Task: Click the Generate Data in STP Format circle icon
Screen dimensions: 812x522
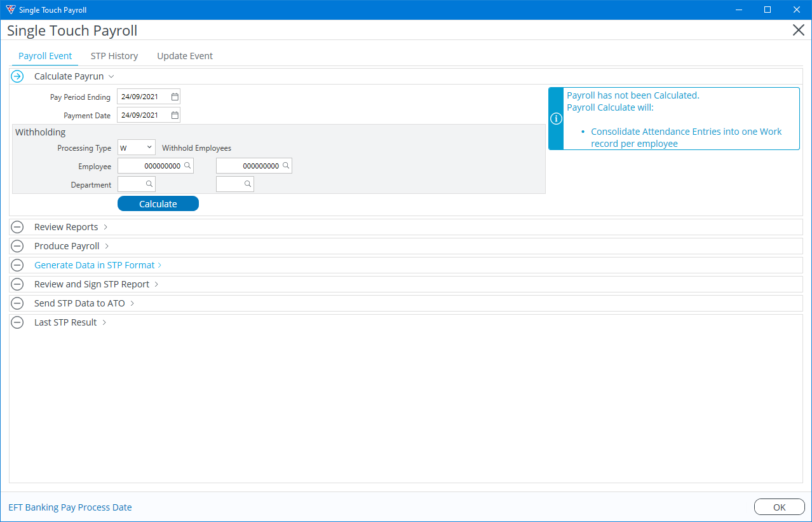Action: click(18, 265)
